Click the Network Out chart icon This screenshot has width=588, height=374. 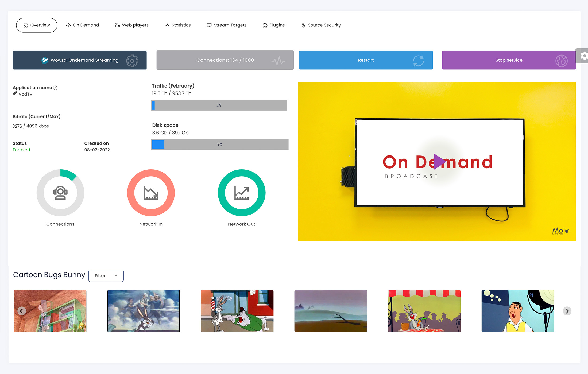pyautogui.click(x=241, y=193)
